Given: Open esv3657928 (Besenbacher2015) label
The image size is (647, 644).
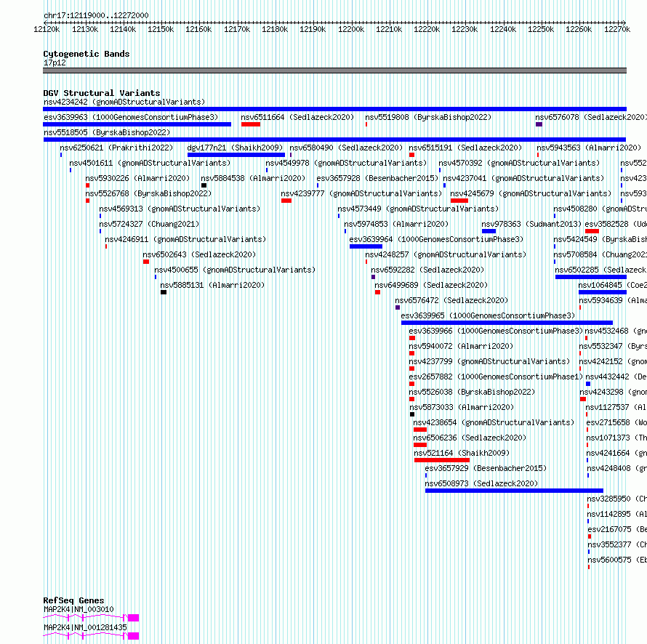Looking at the screenshot, I should point(377,178).
